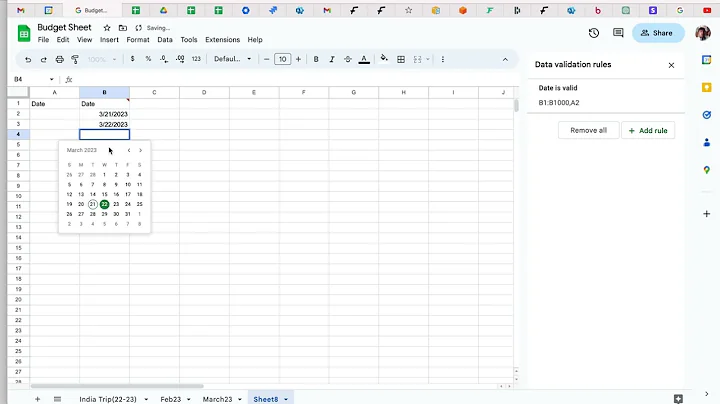Open the View menu

click(x=84, y=39)
